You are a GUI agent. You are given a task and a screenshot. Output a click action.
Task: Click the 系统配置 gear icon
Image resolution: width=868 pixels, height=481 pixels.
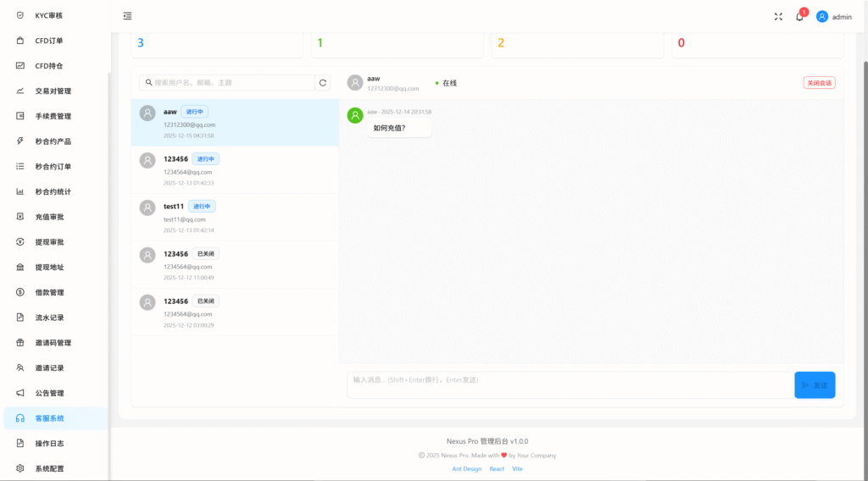coord(20,468)
